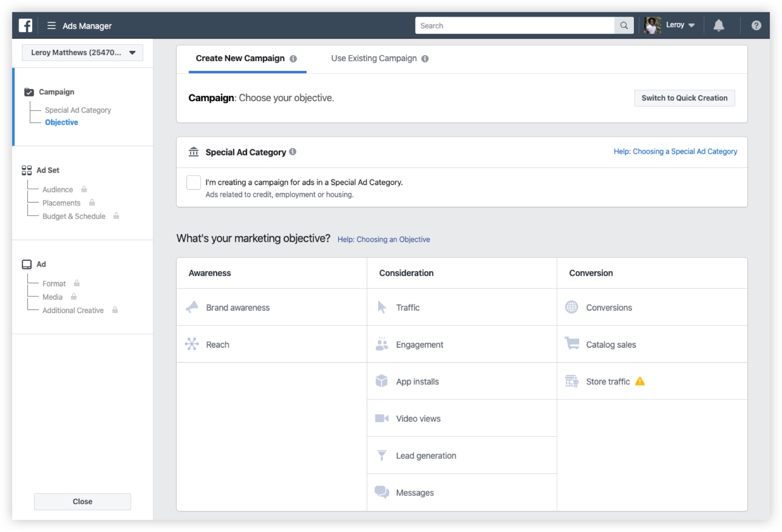Click the Campaign heading in sidebar

57,92
